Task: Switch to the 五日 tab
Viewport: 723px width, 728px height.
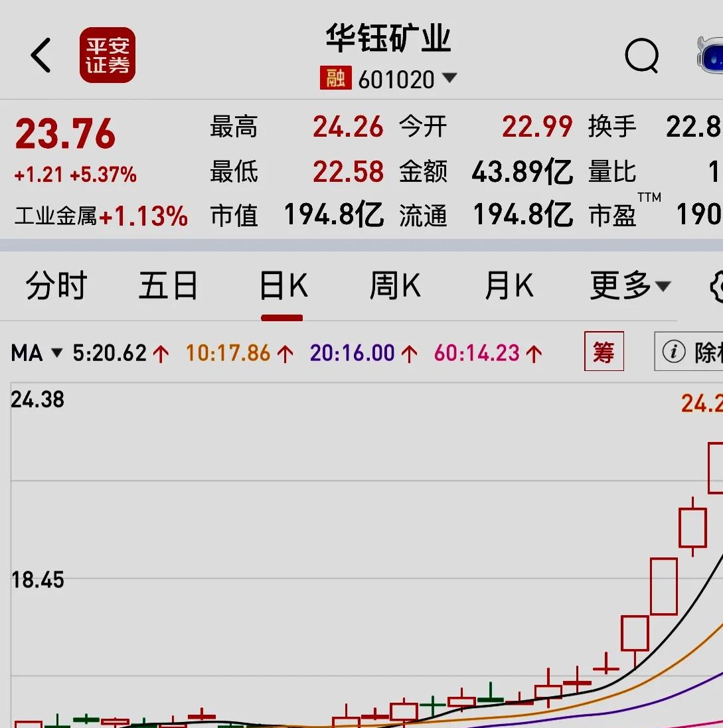Action: coord(168,287)
